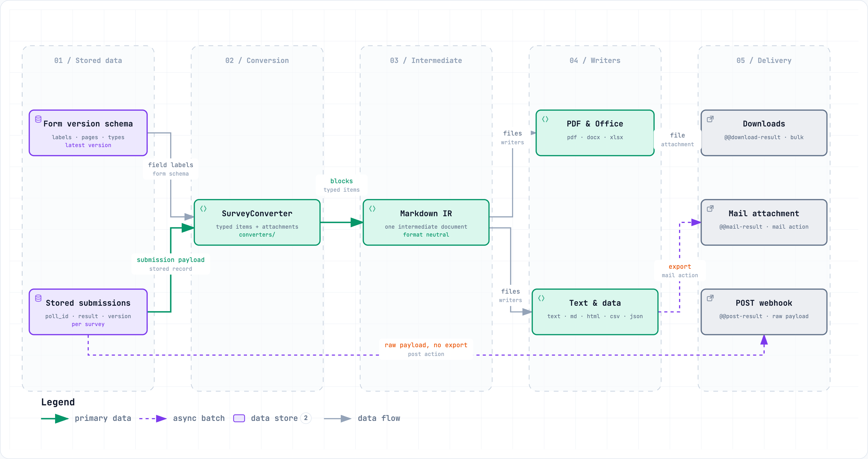
Task: Click database icon on Form version schema
Action: point(38,119)
